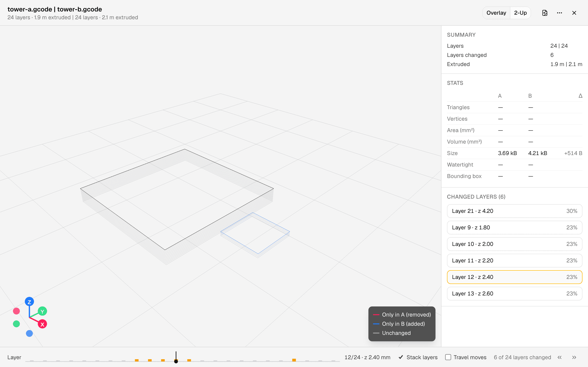
Task: Click the rightmost orange changed-layer marker
Action: click(x=294, y=360)
